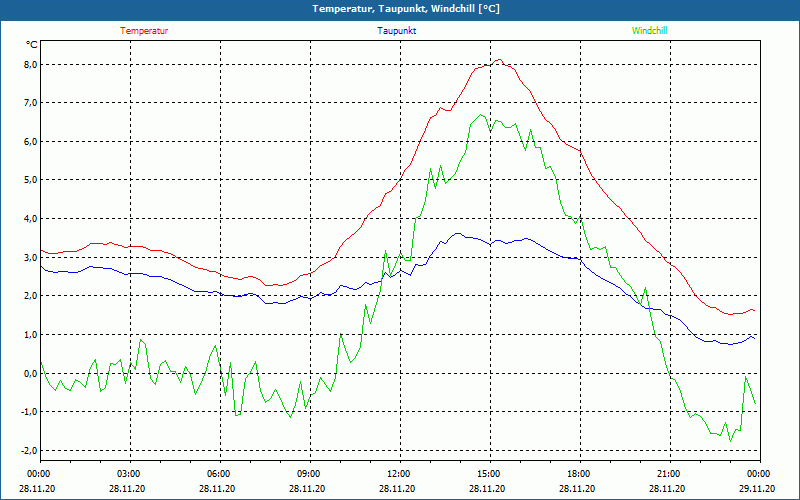Click the -2,0 y-axis value
Image resolution: width=800 pixels, height=500 pixels.
(x=29, y=450)
